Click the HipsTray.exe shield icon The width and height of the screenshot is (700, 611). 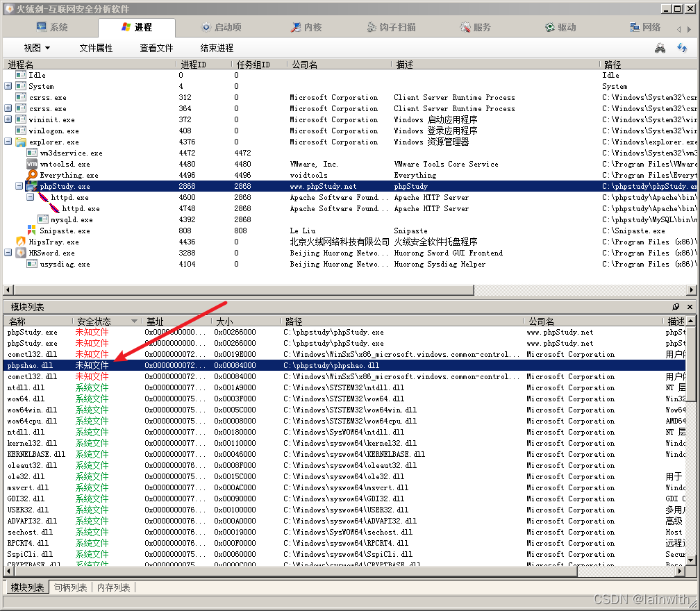pos(21,242)
